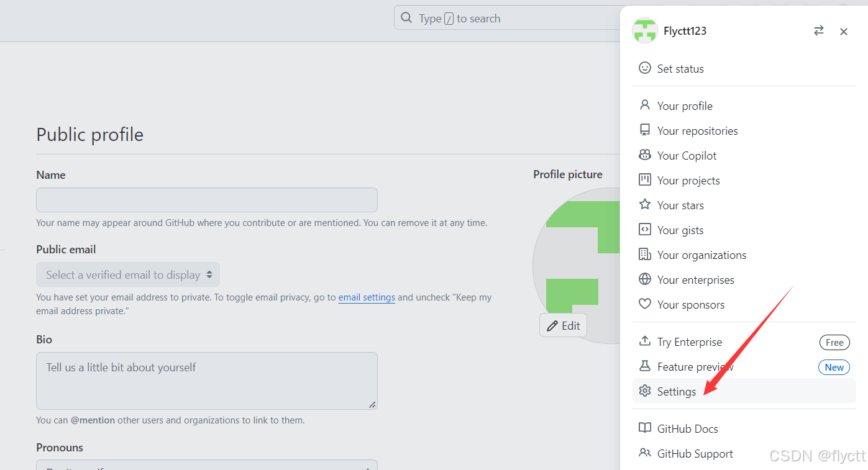This screenshot has width=868, height=470.
Task: Click the repo icon next to Your repositories
Action: click(645, 130)
